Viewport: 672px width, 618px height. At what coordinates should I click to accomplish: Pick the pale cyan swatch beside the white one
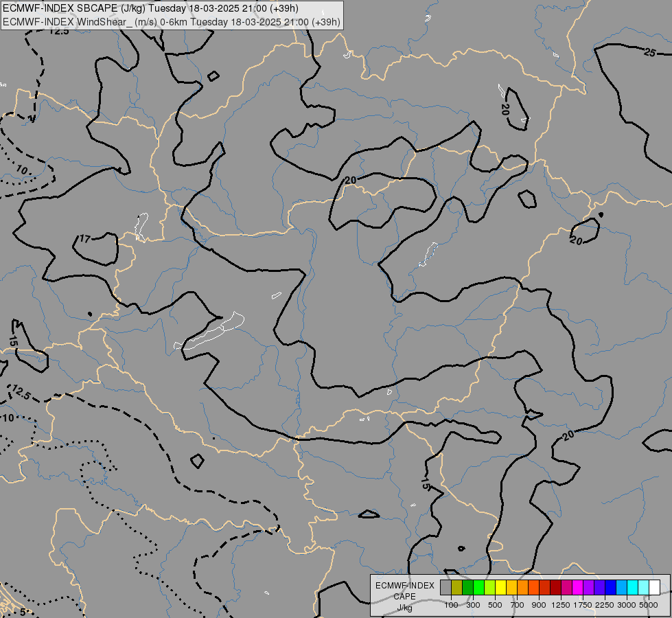click(644, 587)
